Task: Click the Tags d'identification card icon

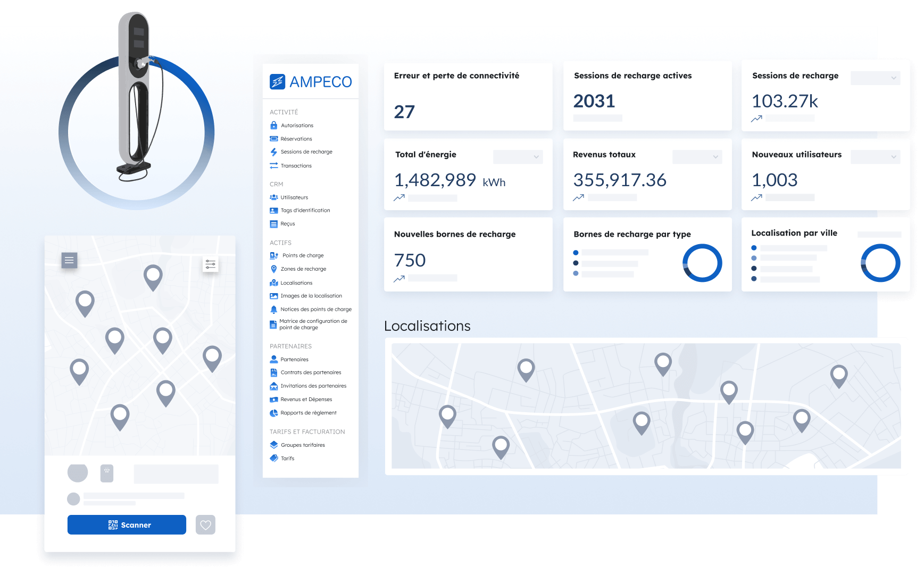Action: 273,211
